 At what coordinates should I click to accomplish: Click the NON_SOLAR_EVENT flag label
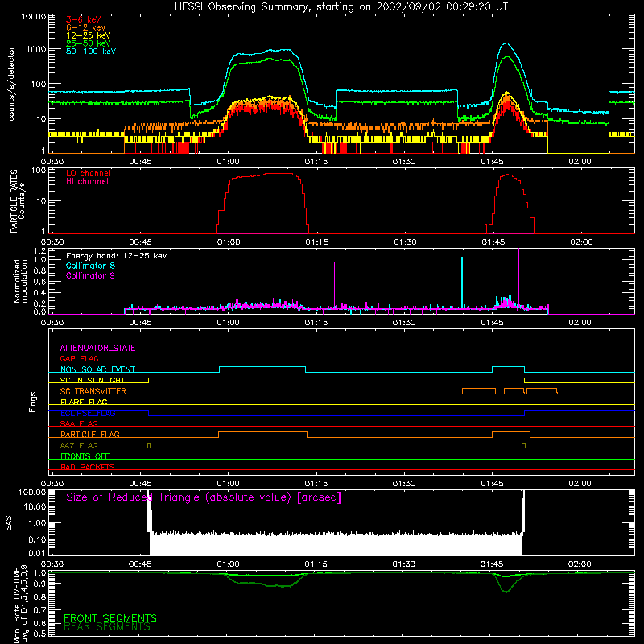[97, 369]
